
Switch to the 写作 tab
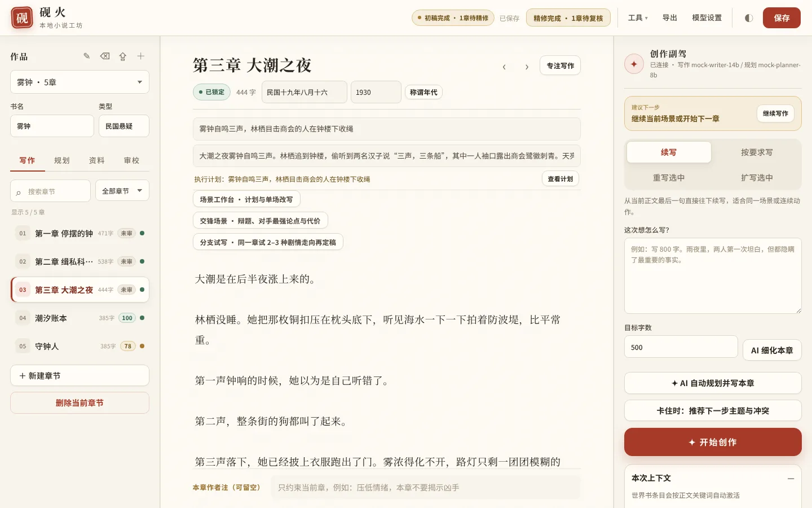(x=27, y=160)
